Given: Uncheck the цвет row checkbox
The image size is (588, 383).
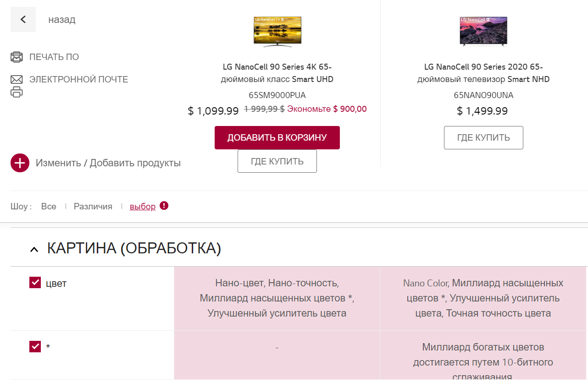Looking at the screenshot, I should pos(35,283).
